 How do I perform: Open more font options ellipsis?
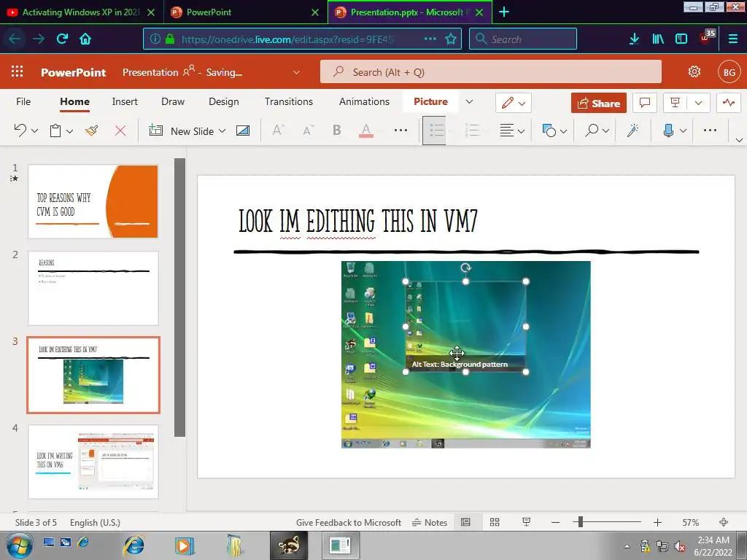pyautogui.click(x=400, y=130)
